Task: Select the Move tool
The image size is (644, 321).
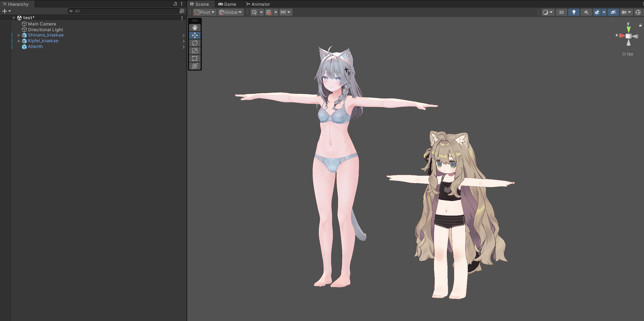Action: (x=195, y=35)
